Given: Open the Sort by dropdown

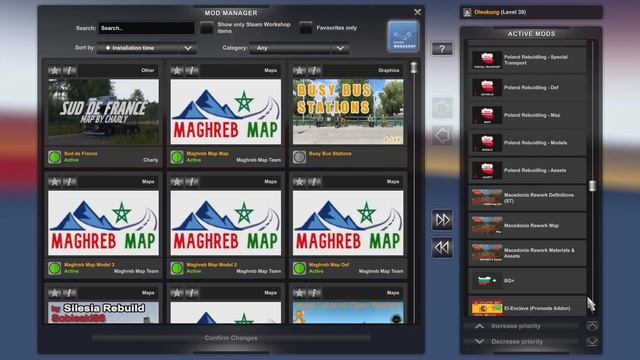Looking at the screenshot, I should 147,48.
